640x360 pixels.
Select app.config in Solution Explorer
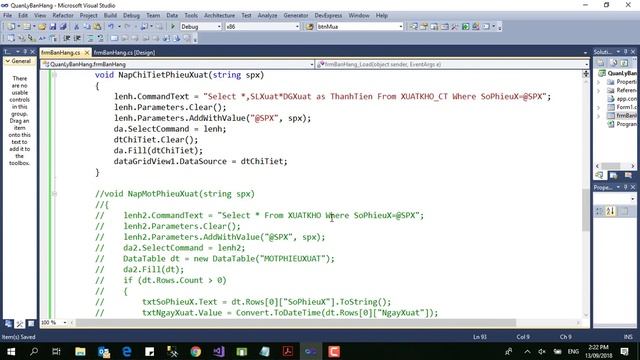point(622,99)
